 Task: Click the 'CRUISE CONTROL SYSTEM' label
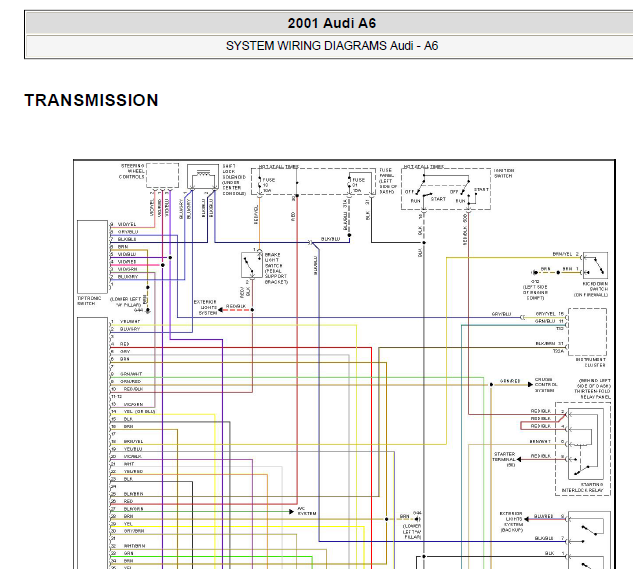(545, 385)
